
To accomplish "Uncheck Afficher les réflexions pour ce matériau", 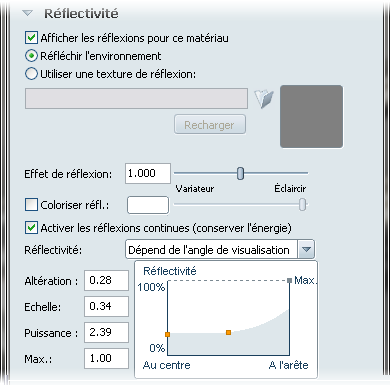I will click(x=31, y=38).
